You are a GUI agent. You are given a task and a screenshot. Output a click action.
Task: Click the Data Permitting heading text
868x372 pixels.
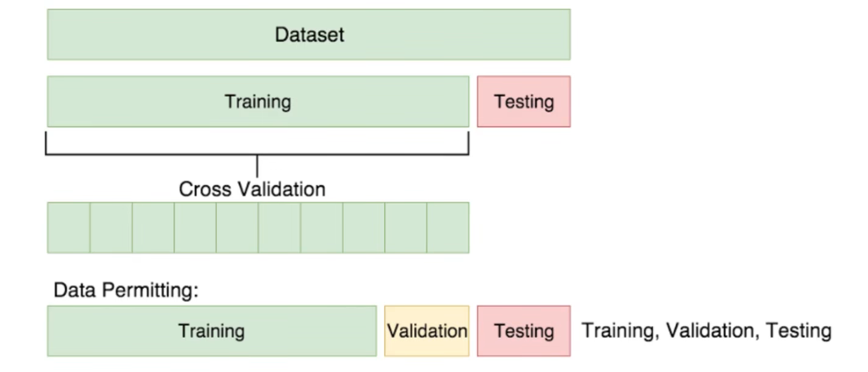tap(126, 290)
